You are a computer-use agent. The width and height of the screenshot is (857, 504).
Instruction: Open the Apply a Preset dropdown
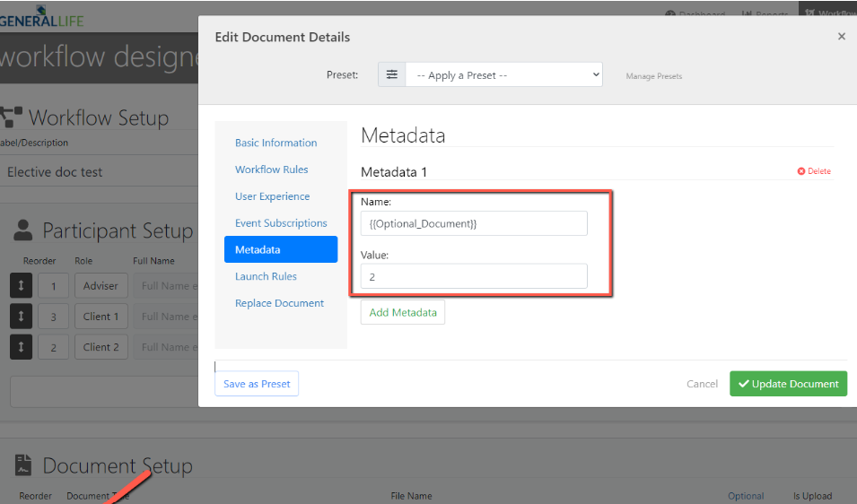point(503,75)
